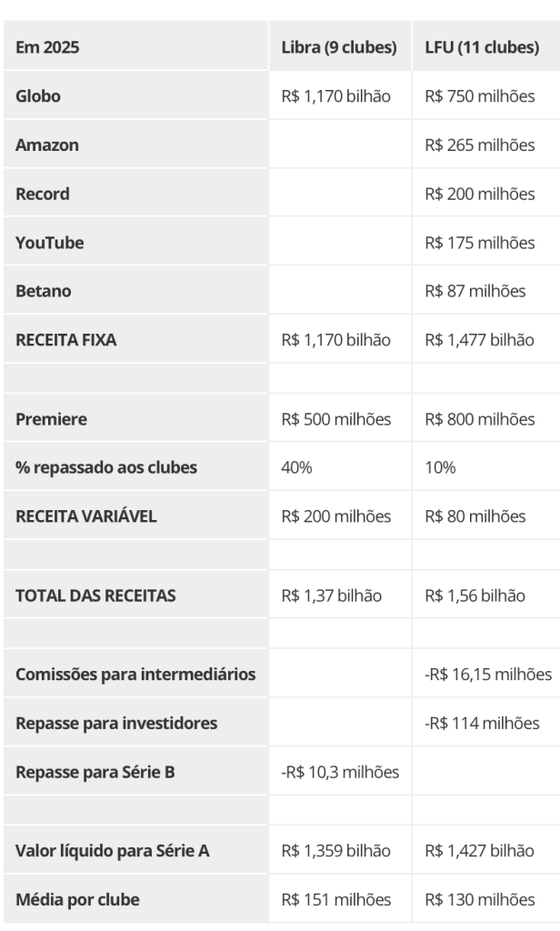This screenshot has height=931, width=560.
Task: Click the Betano R$ 87 milhões cell
Action: pyautogui.click(x=475, y=291)
